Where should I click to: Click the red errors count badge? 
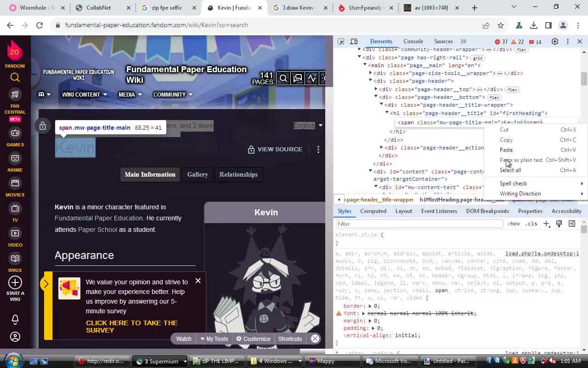501,42
